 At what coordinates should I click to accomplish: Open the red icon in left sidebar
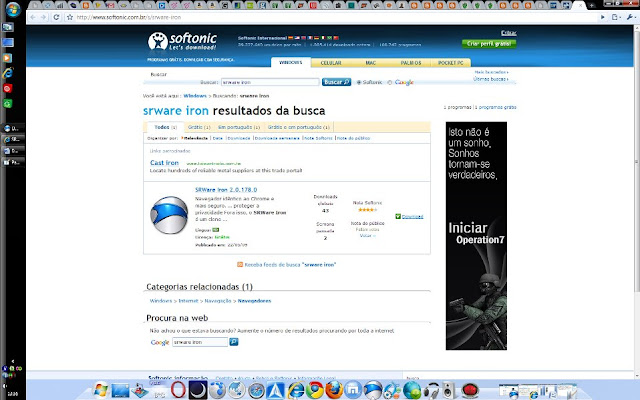[x=8, y=89]
